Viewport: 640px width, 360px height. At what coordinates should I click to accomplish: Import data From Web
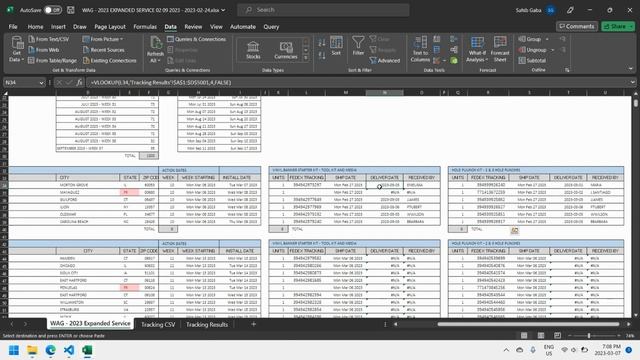(44, 50)
